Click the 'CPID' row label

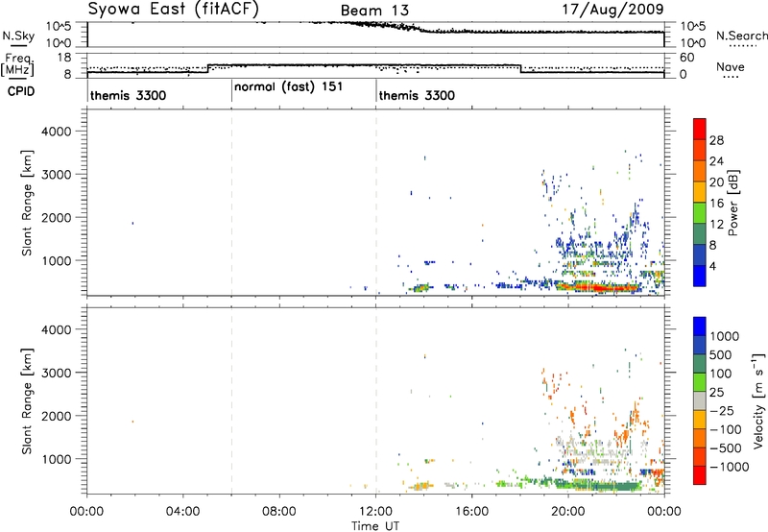[21, 91]
